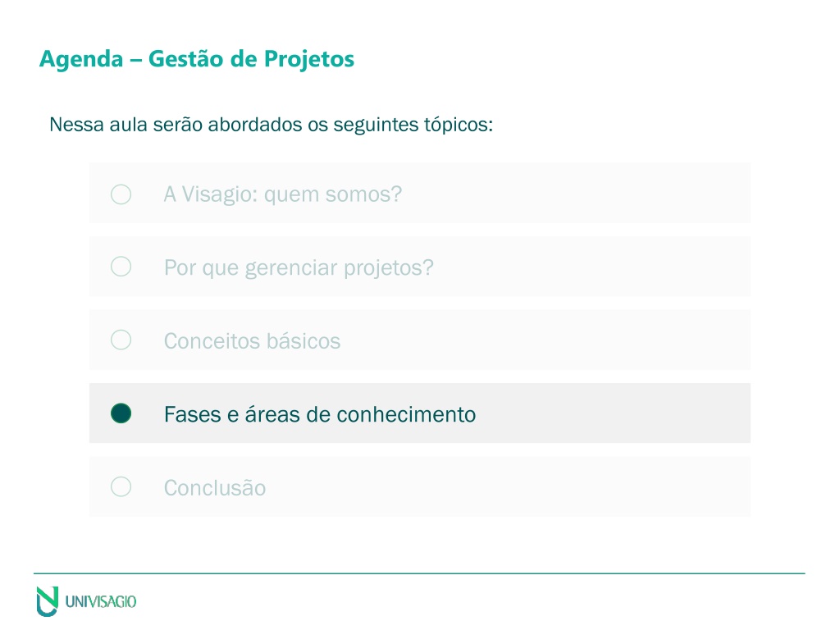Select the circle beside "Por que gerenciar projetos?"

click(x=121, y=267)
